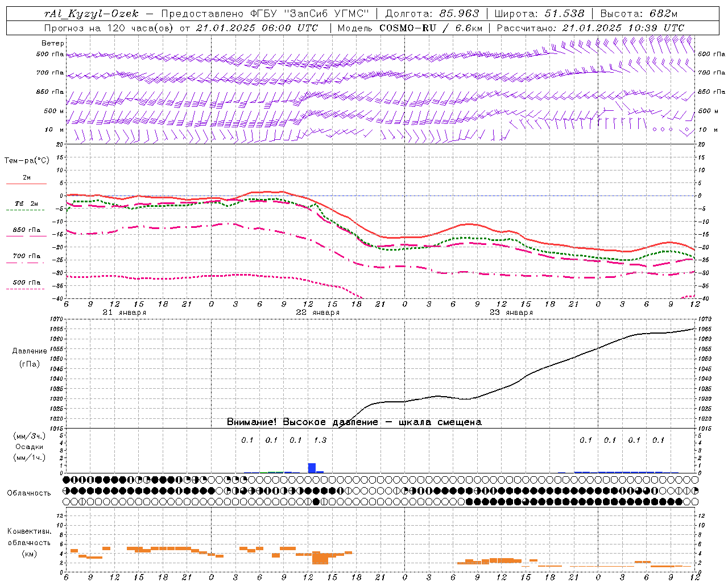Click the station name rAl_Kyzyl-Ozek
The image size is (728, 582).
[x=91, y=14]
